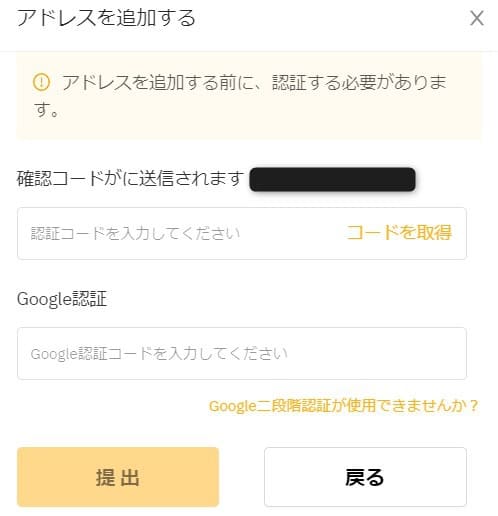Viewport: 498px width, 516px height.
Task: Go back using the 戻る button
Action: point(365,477)
